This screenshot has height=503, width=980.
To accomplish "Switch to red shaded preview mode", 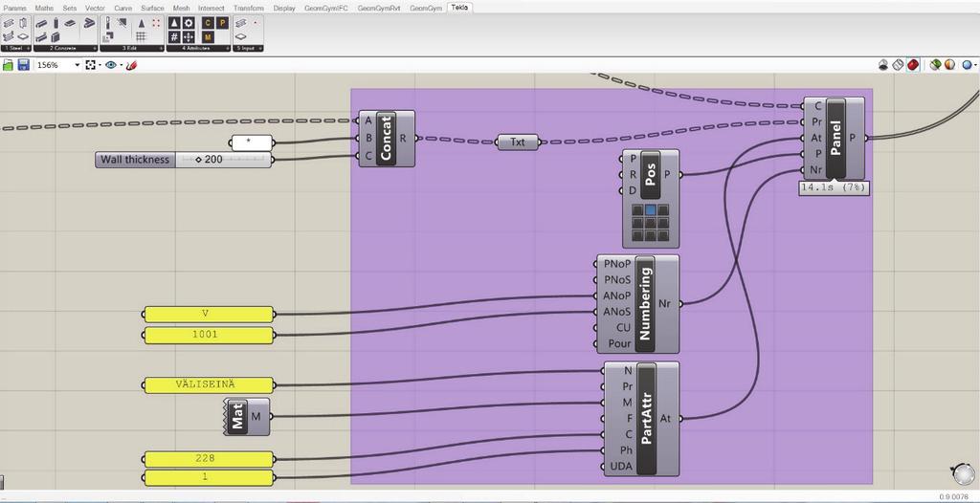I will pyautogui.click(x=913, y=64).
